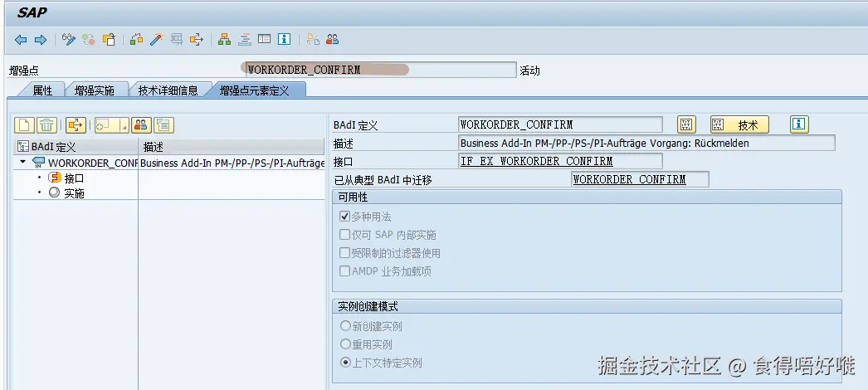The image size is (868, 390).
Task: Click the BAdI 定义 column header
Action: 76,147
